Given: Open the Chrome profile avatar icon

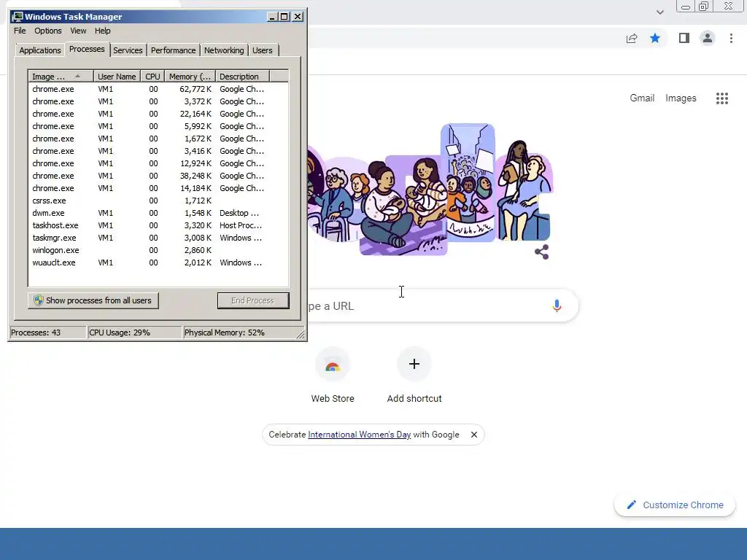Looking at the screenshot, I should (708, 38).
